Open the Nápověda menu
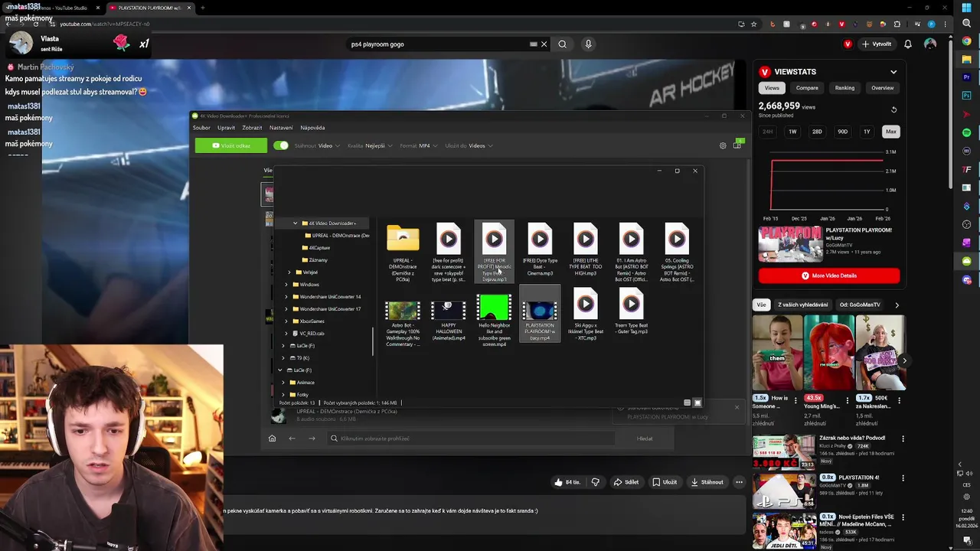This screenshot has height=551, width=980. (312, 128)
